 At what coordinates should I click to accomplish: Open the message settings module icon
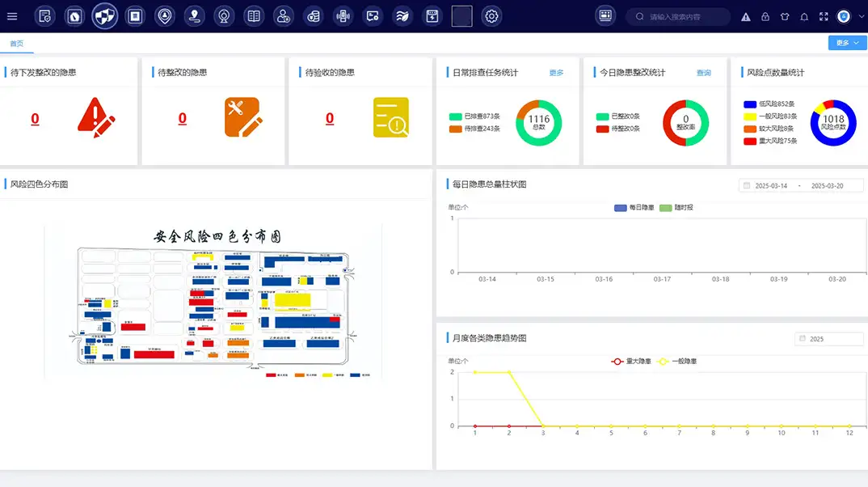click(373, 16)
